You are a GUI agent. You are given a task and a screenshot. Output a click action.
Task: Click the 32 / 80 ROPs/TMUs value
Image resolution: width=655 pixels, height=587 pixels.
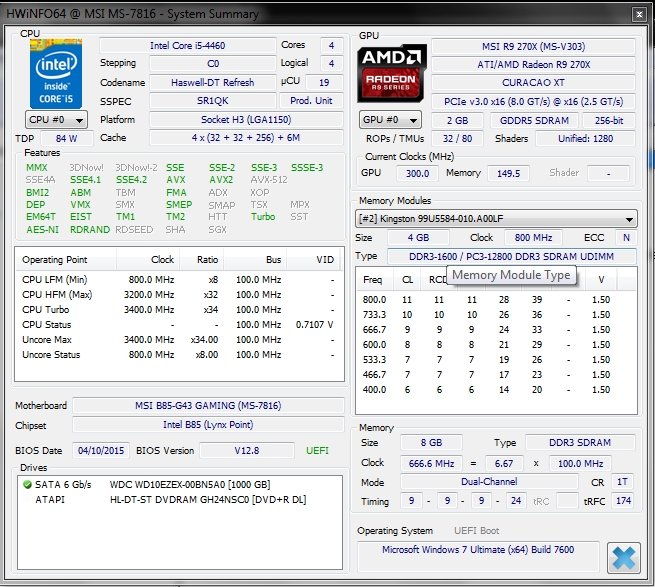(x=457, y=139)
